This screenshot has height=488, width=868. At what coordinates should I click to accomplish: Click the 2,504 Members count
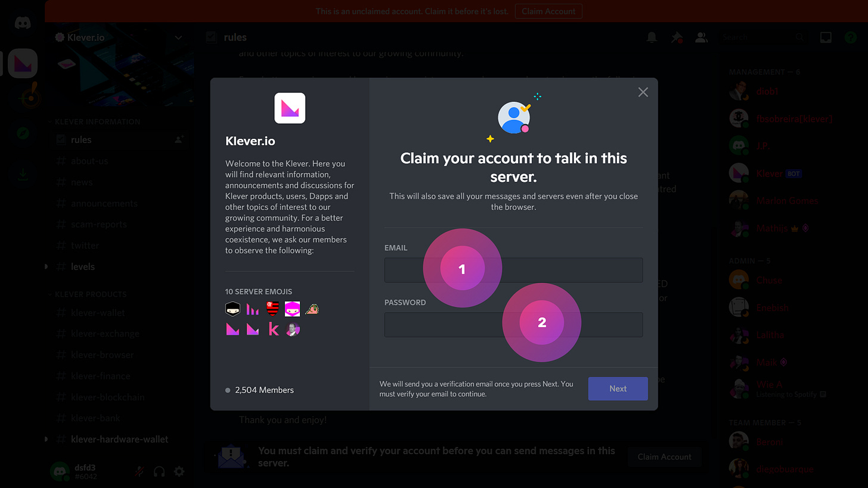click(264, 390)
